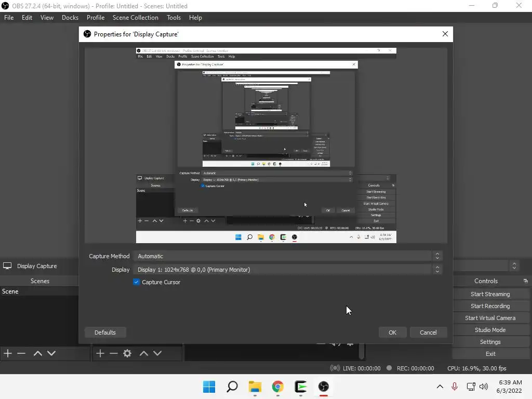The width and height of the screenshot is (532, 399).
Task: Click Cancel in the properties dialog
Action: (428, 332)
